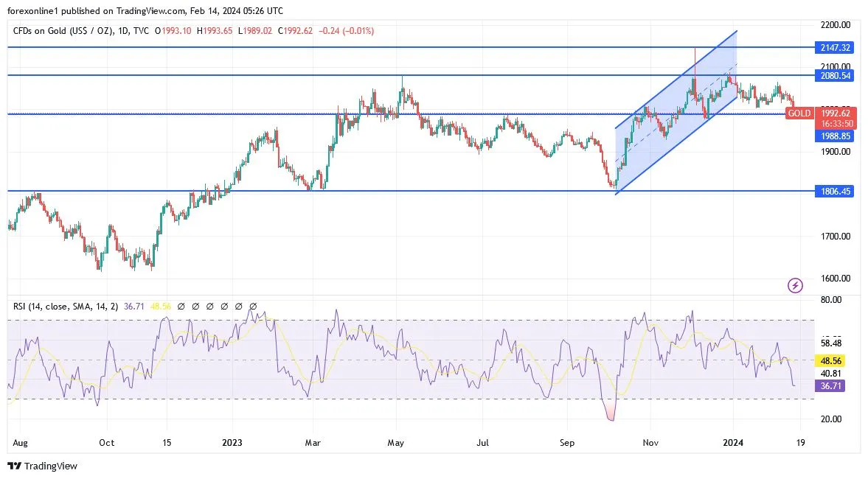This screenshot has height=479, width=868.
Task: Click the purple lightning bolt icon
Action: click(x=795, y=285)
